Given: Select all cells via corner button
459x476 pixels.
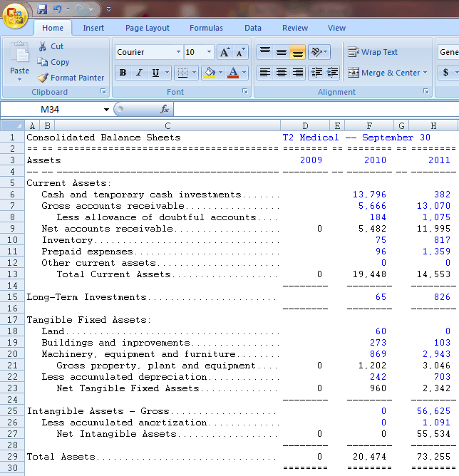Looking at the screenshot, I should point(12,125).
